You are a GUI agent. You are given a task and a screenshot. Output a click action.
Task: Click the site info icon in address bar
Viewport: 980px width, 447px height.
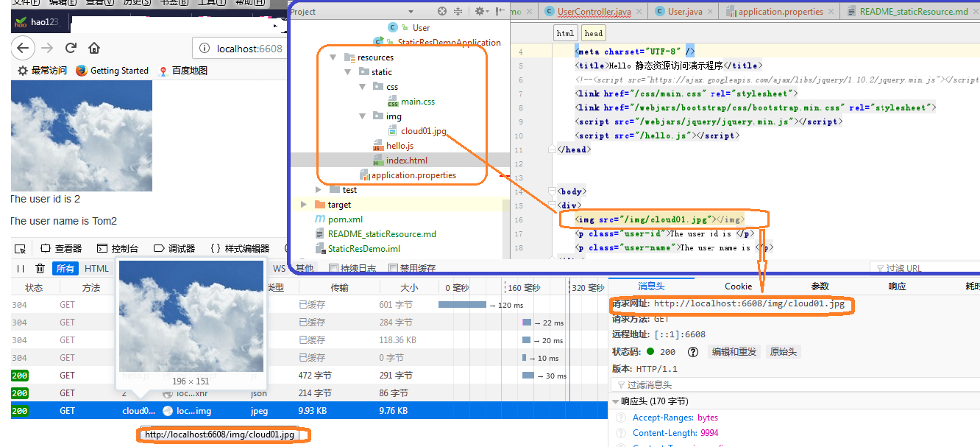pos(205,49)
